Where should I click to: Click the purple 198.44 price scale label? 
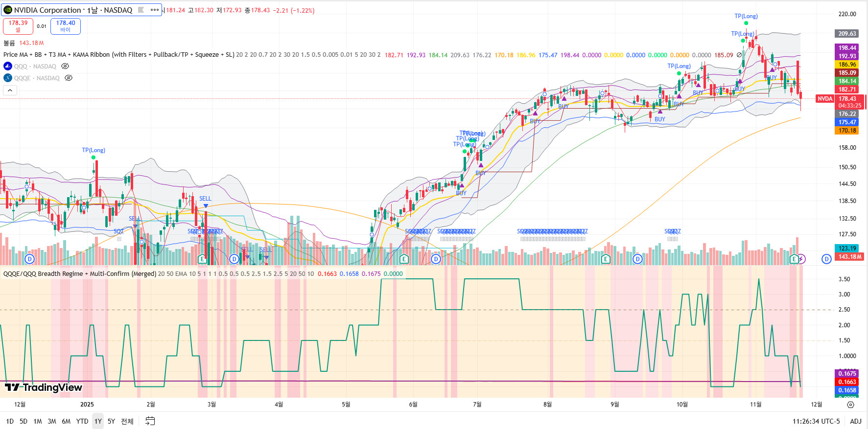847,48
